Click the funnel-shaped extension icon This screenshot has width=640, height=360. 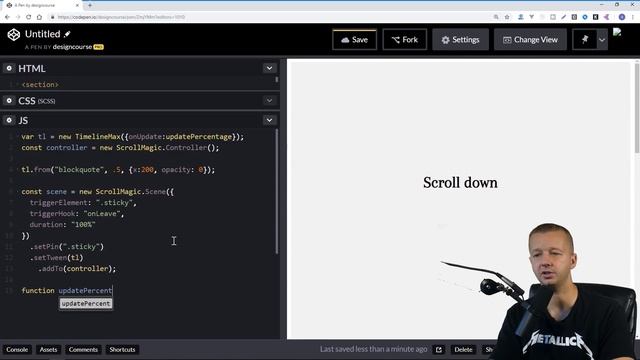(531, 17)
